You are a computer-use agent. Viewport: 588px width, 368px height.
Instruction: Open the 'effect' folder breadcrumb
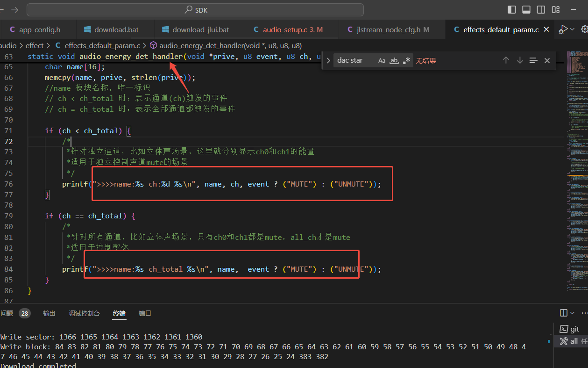[x=35, y=45]
